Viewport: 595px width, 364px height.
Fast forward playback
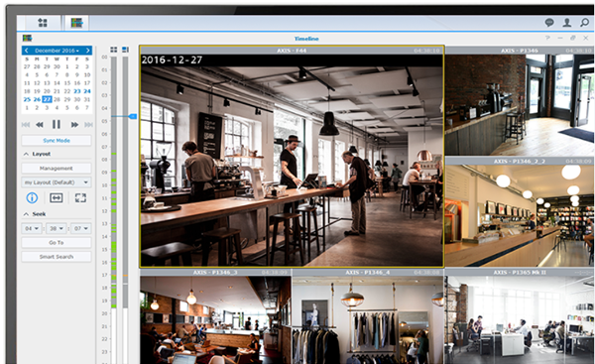point(74,125)
